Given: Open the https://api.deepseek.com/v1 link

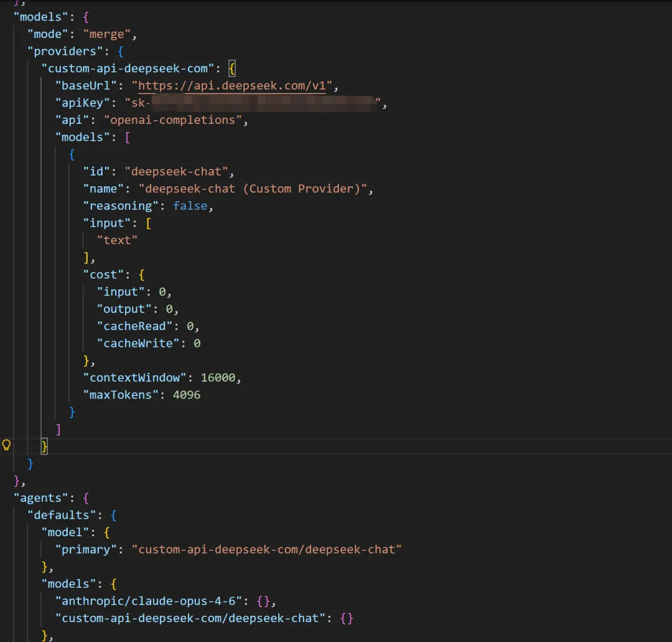Looking at the screenshot, I should [x=232, y=86].
